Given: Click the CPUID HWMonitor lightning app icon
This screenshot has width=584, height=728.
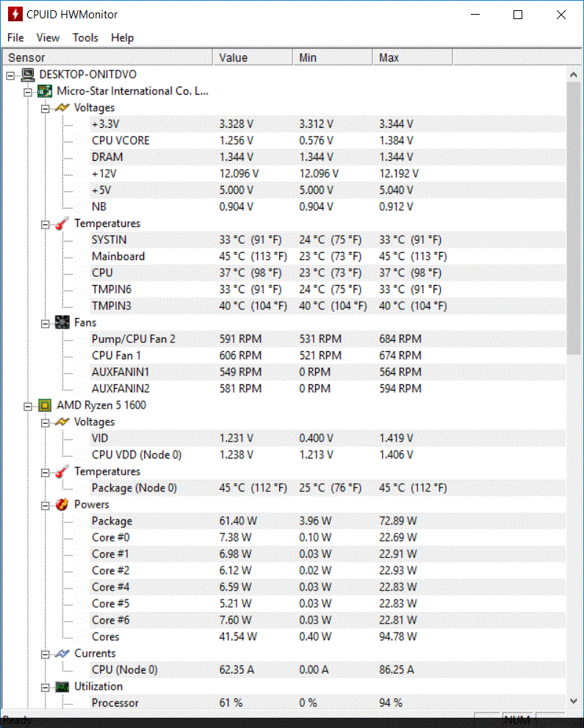Looking at the screenshot, I should [15, 14].
